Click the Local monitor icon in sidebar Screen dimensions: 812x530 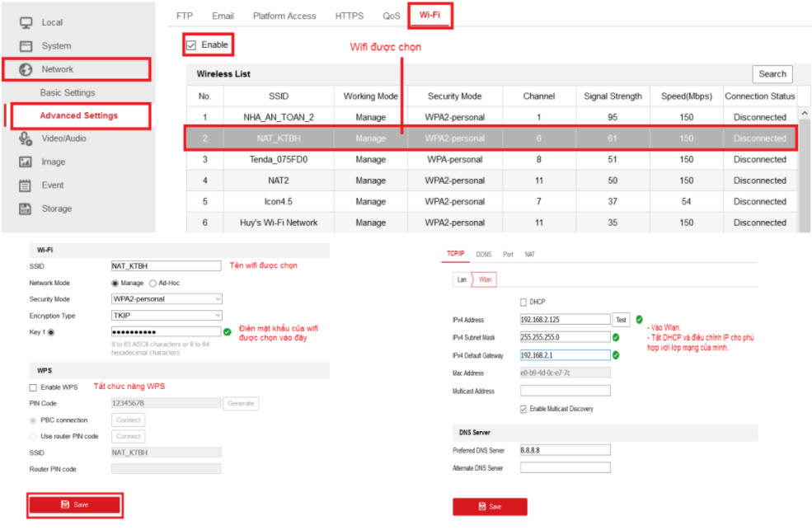26,22
